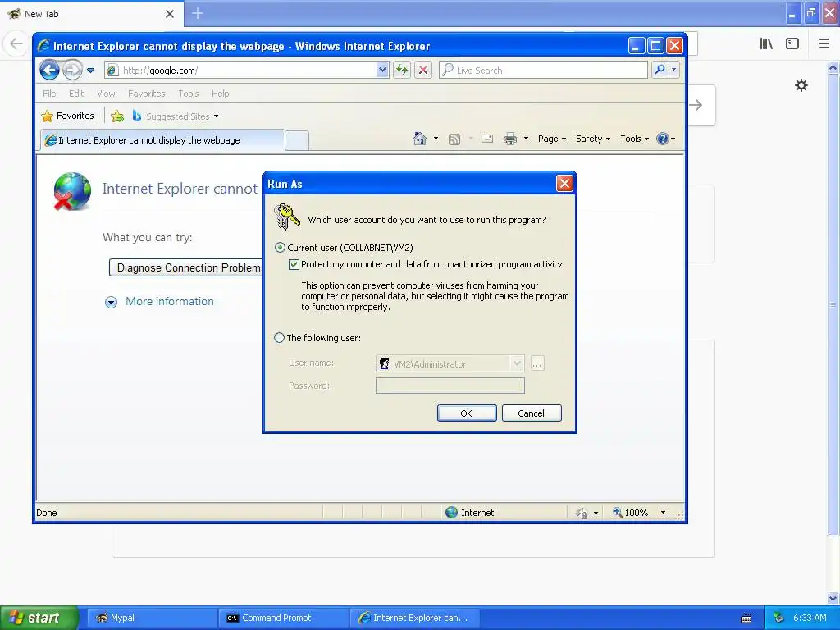Click the Internet zone globe in status bar
This screenshot has height=630, width=840.
452,512
